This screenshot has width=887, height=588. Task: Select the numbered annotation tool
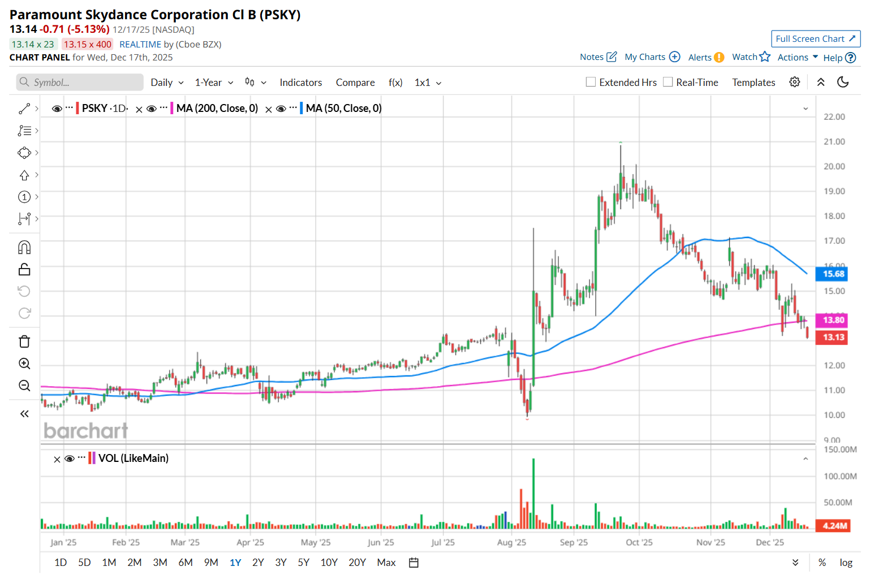(x=24, y=197)
